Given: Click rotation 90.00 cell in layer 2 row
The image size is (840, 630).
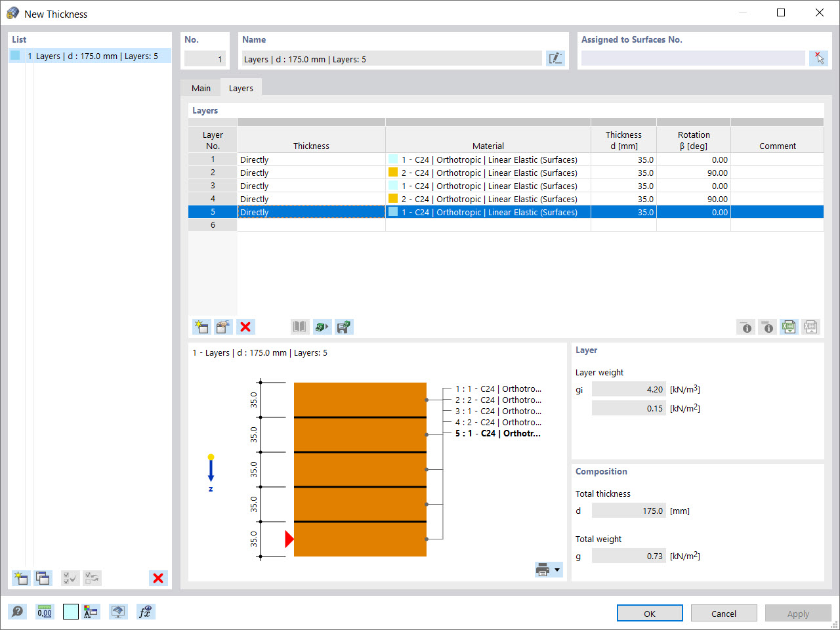Looking at the screenshot, I should point(694,173).
